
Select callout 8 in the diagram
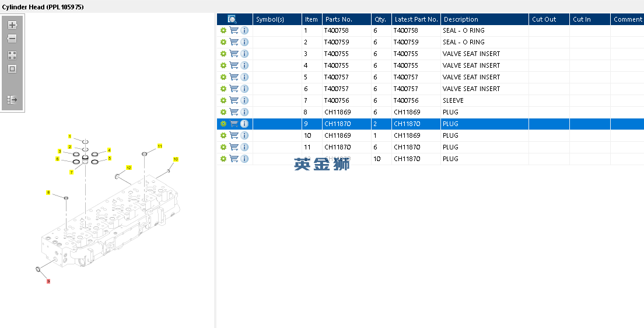click(48, 193)
